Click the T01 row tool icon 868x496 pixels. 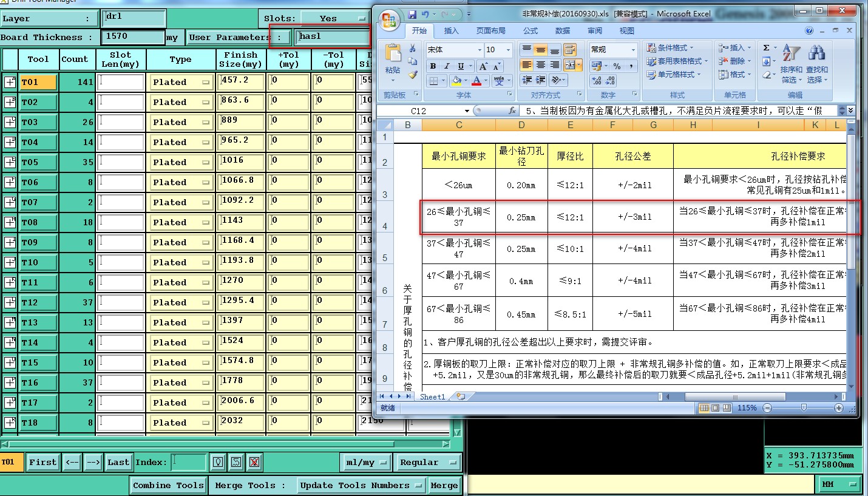coord(10,82)
